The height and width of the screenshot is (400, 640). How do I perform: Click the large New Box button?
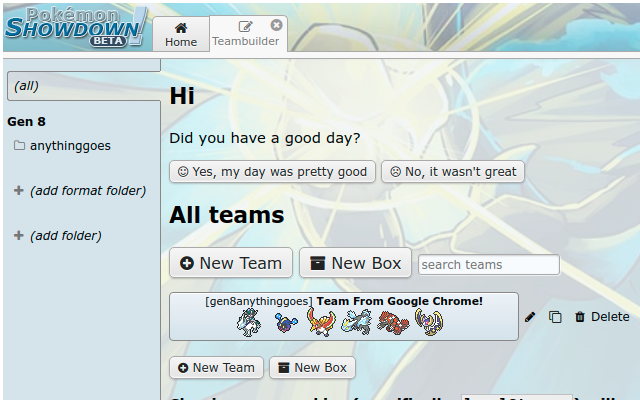pyautogui.click(x=355, y=263)
